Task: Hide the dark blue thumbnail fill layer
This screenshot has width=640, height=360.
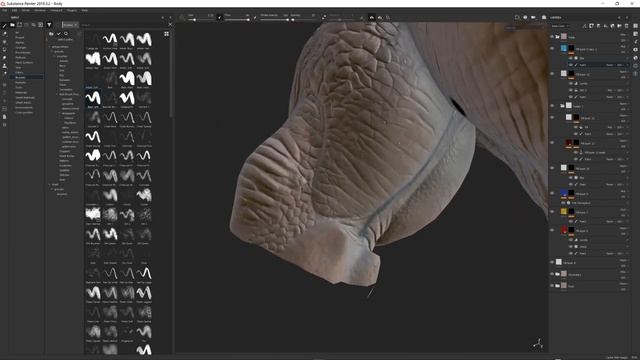Action: click(x=552, y=193)
